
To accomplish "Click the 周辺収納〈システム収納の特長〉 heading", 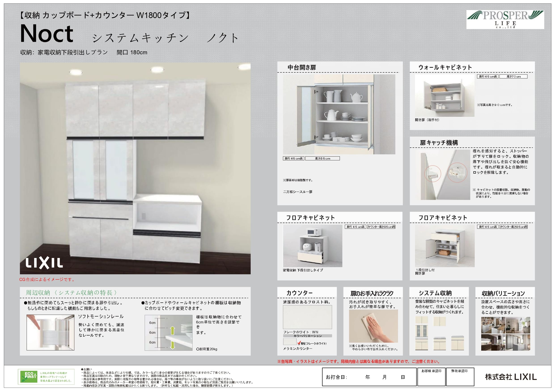I will pyautogui.click(x=72, y=293).
